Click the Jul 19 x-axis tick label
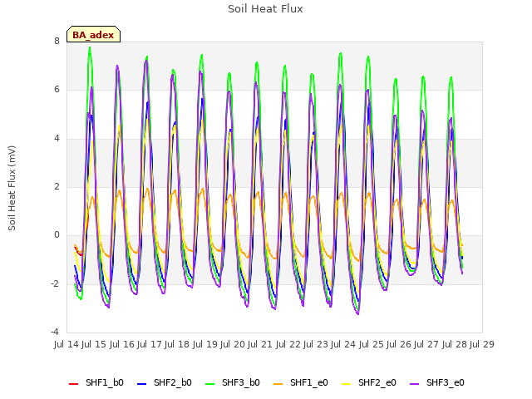 (x=205, y=344)
